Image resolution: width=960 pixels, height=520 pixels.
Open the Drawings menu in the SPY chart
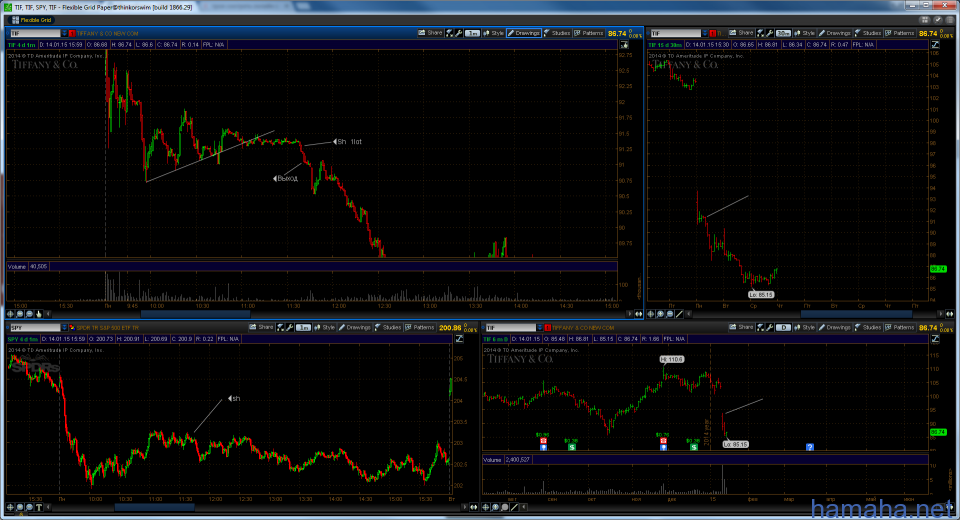355,328
